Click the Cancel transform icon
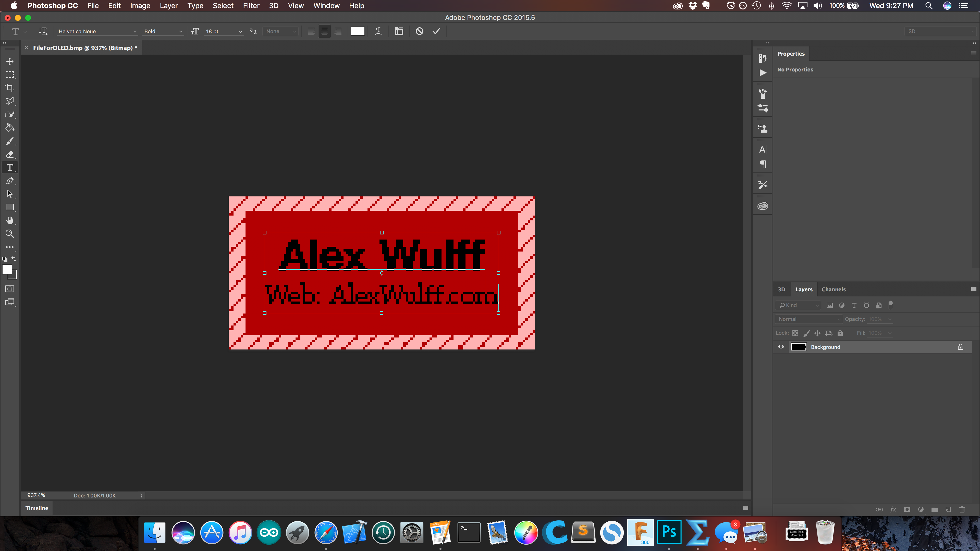Image resolution: width=980 pixels, height=551 pixels. point(419,31)
